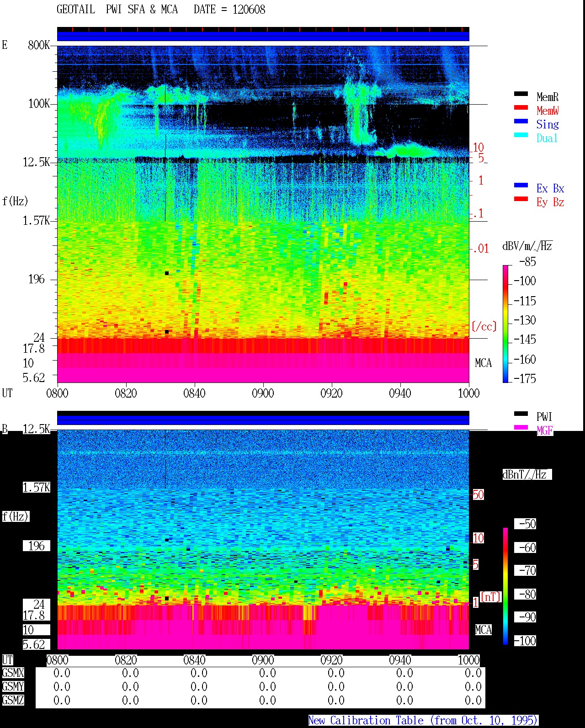Click the "[/cc]" density unit label
The height and width of the screenshot is (728, 585).
point(484,326)
